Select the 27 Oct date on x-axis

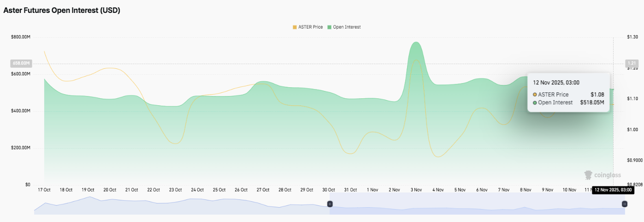click(263, 190)
